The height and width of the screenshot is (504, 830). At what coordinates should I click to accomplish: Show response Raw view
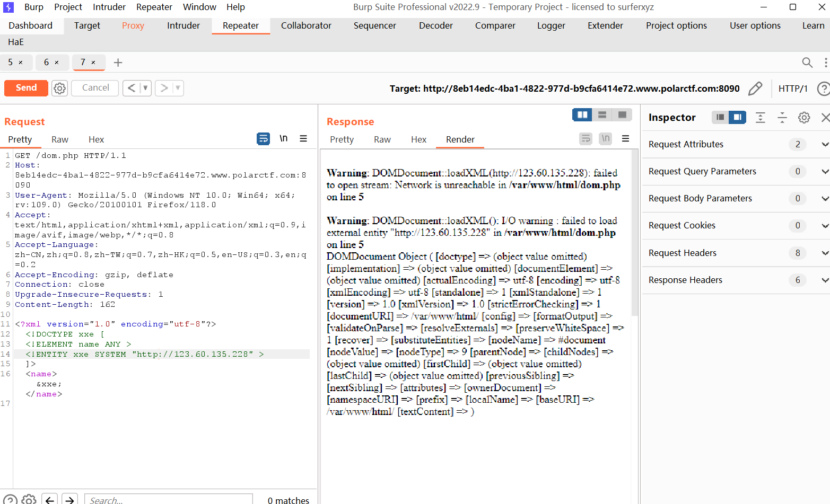tap(382, 139)
